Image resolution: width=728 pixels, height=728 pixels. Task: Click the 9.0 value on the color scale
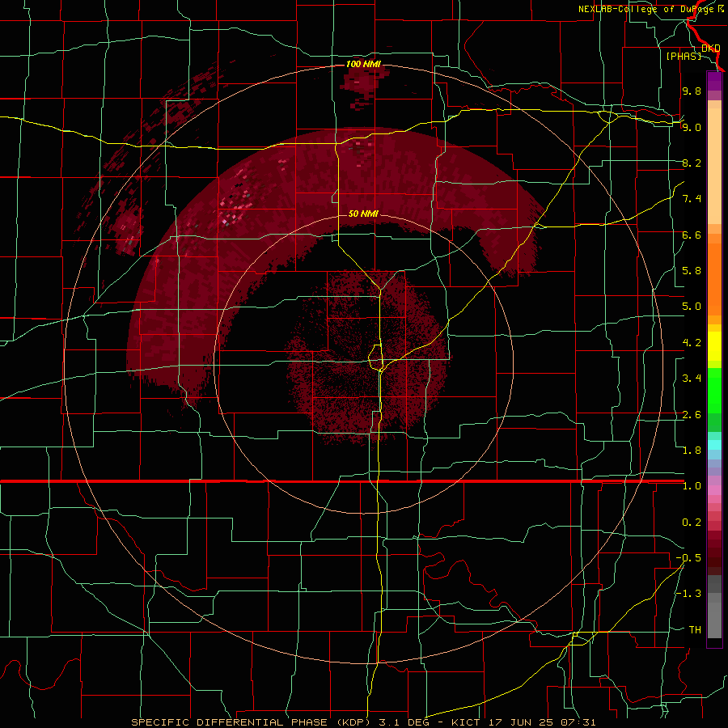pos(692,127)
